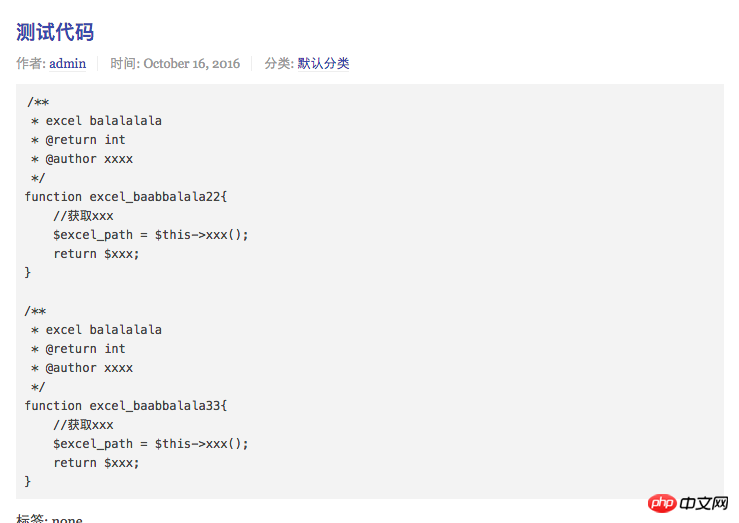
Task: Click return $xxx line in second function
Action: tap(96, 463)
